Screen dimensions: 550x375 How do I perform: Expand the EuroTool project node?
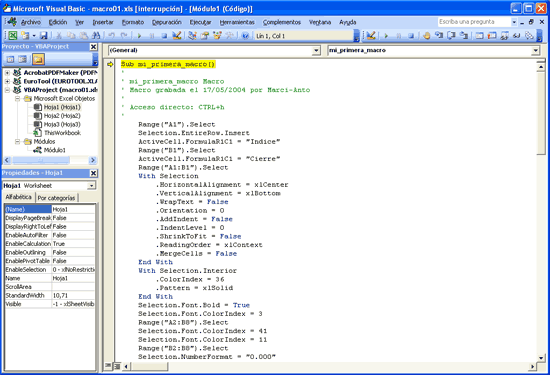point(7,81)
